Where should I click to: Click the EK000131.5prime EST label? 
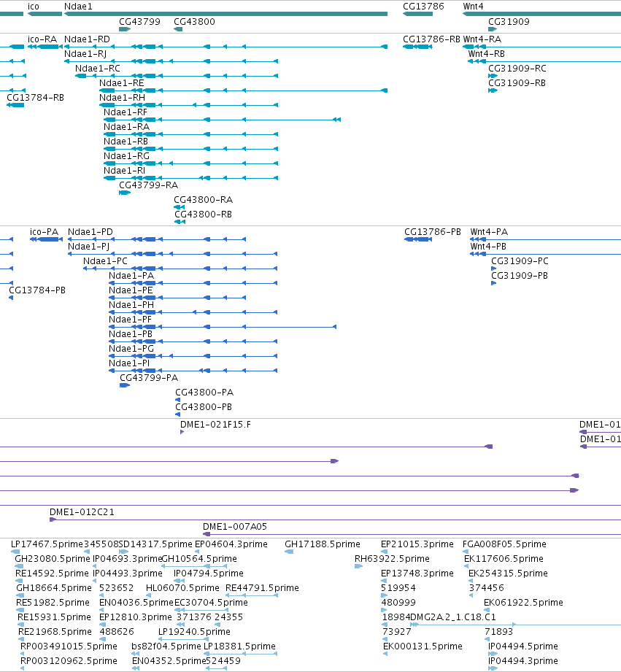click(x=423, y=646)
